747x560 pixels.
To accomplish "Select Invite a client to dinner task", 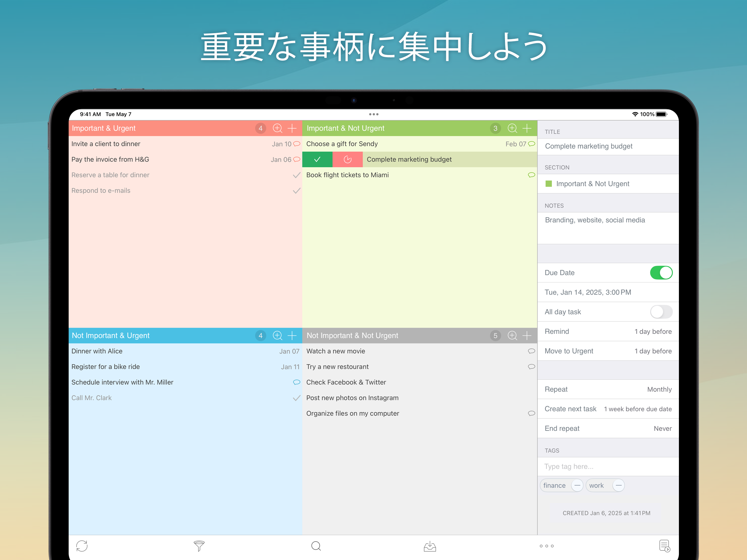I will pos(106,144).
